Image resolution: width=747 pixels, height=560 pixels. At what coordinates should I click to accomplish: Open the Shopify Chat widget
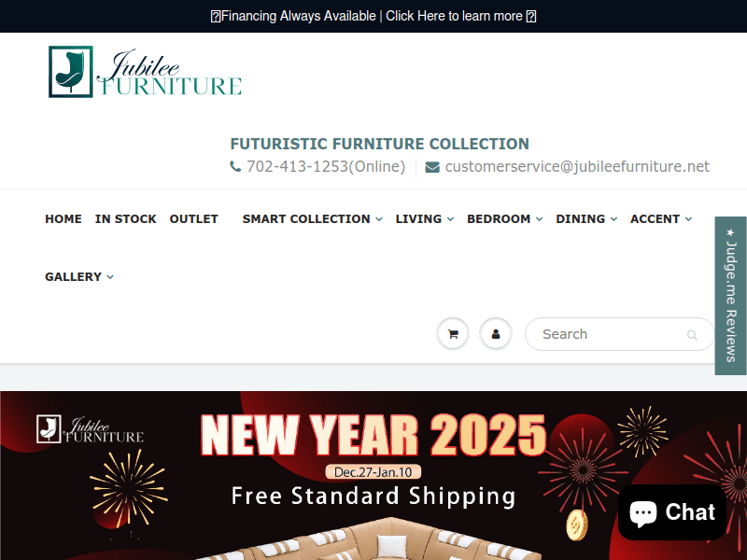tap(671, 512)
